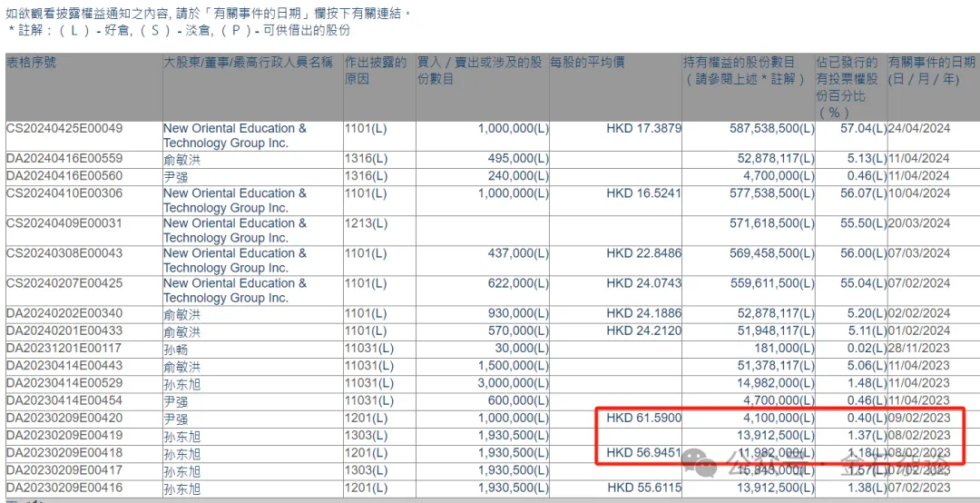Viewport: 980px width, 503px height.
Task: Select form serial number DA20231201E00117
Action: pos(64,349)
